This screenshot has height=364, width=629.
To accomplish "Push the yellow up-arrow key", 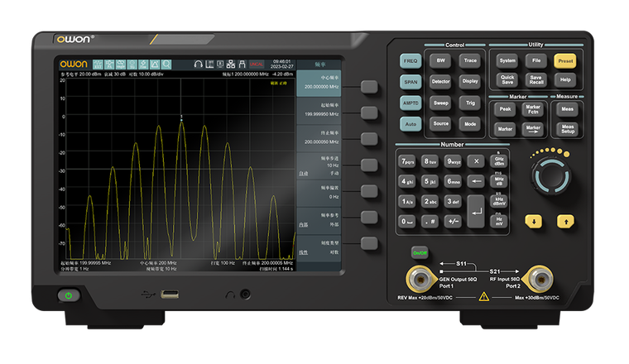I will (x=565, y=221).
